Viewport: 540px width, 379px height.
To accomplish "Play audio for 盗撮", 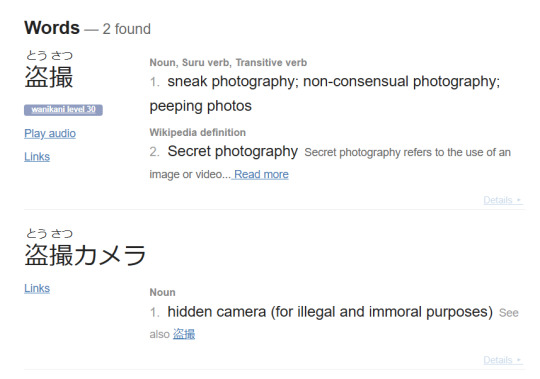I will point(50,134).
